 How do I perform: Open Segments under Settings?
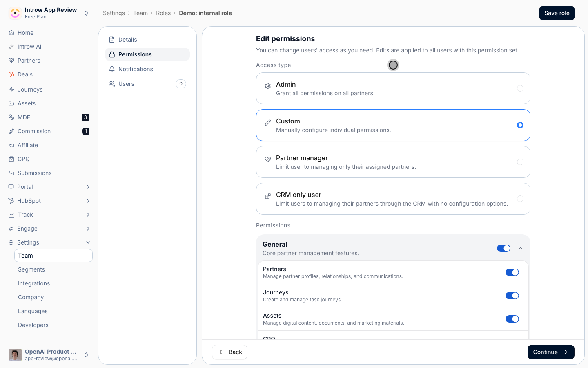53,269
